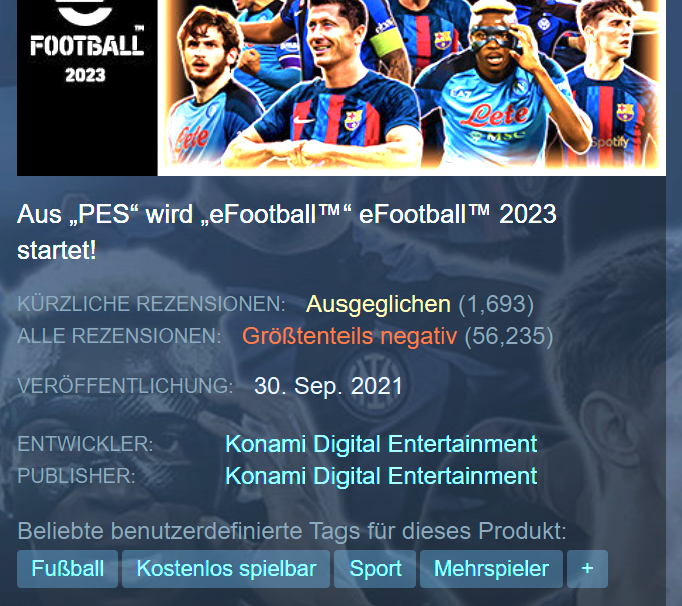Click the game description text about PES
The height and width of the screenshot is (606, 682).
point(287,232)
